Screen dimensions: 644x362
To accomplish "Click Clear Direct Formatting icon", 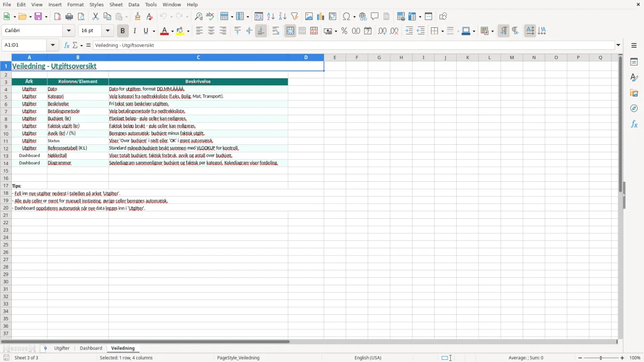I will click(150, 16).
